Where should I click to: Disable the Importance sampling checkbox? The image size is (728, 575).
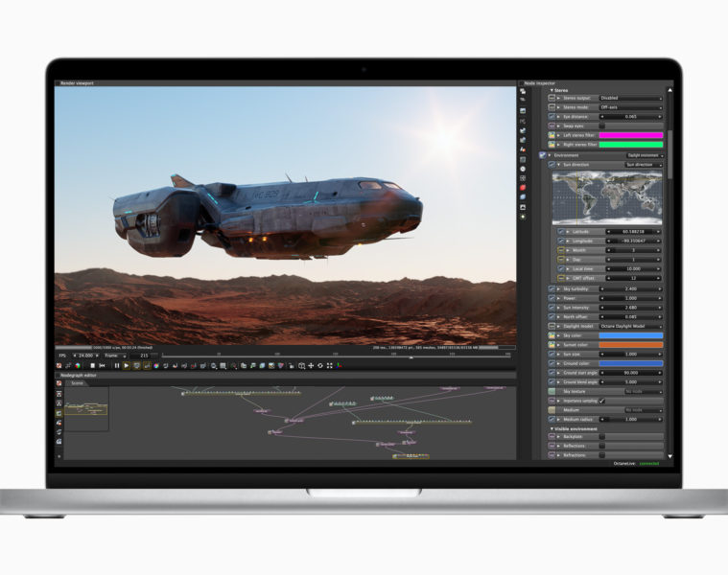pos(602,401)
